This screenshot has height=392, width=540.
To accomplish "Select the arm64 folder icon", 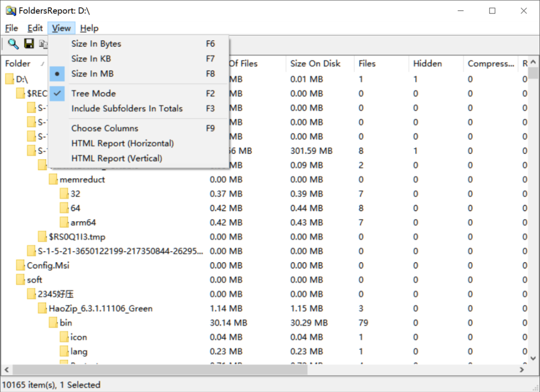I will click(x=64, y=222).
